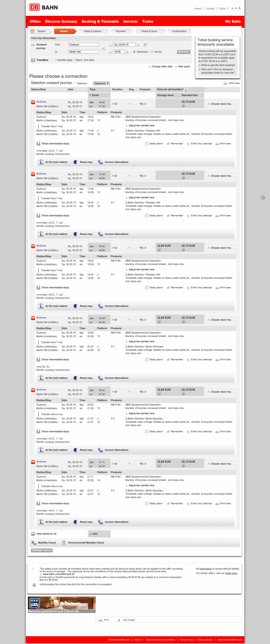The width and height of the screenshot is (270, 644).
Task: Select the Departure radio button
Action: [x=134, y=52]
